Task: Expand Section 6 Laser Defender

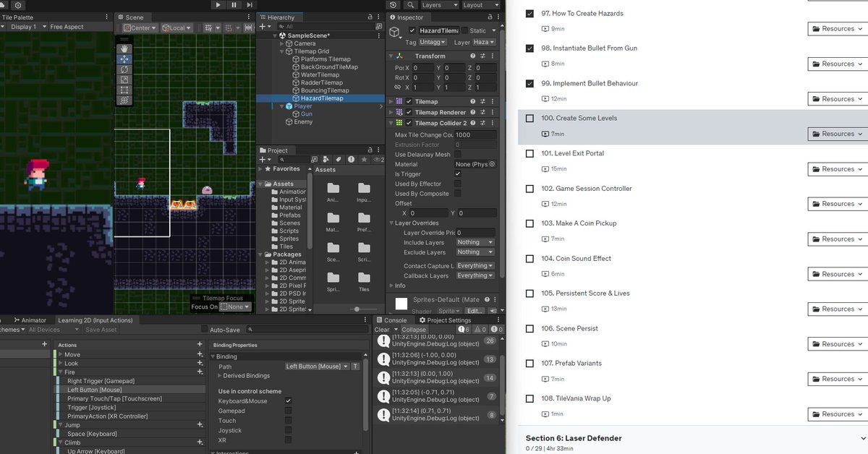Action: click(x=861, y=438)
